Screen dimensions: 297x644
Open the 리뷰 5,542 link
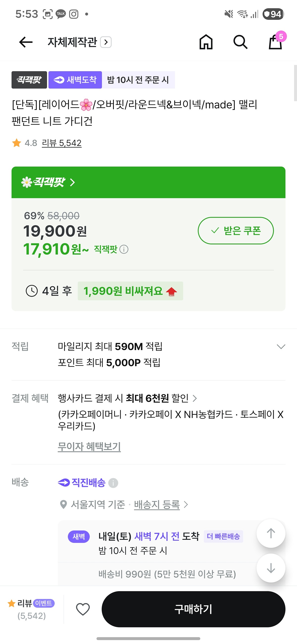point(61,143)
